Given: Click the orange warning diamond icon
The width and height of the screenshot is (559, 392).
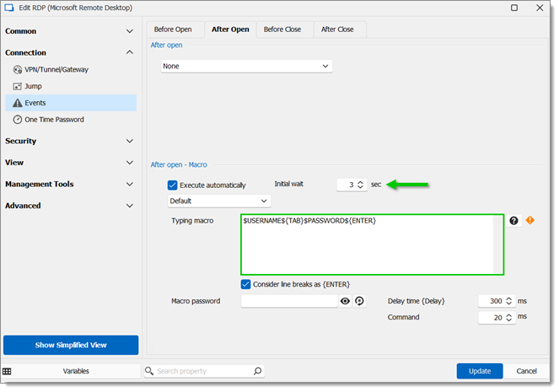Looking at the screenshot, I should (x=530, y=220).
